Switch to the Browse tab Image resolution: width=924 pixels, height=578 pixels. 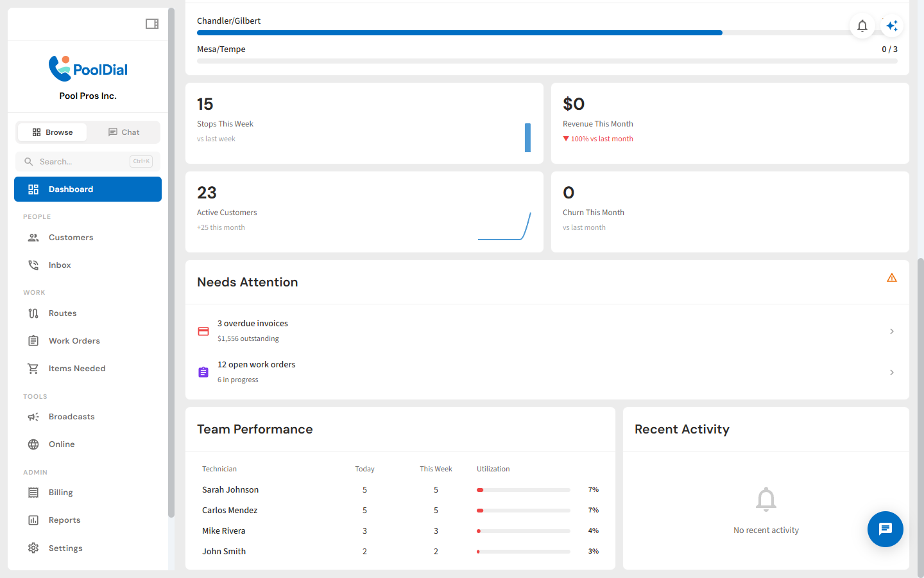[53, 132]
